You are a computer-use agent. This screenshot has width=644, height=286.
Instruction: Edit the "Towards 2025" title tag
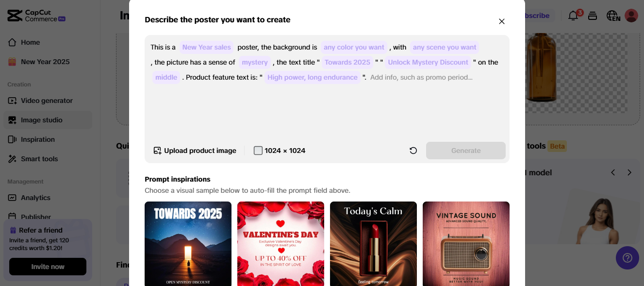347,62
